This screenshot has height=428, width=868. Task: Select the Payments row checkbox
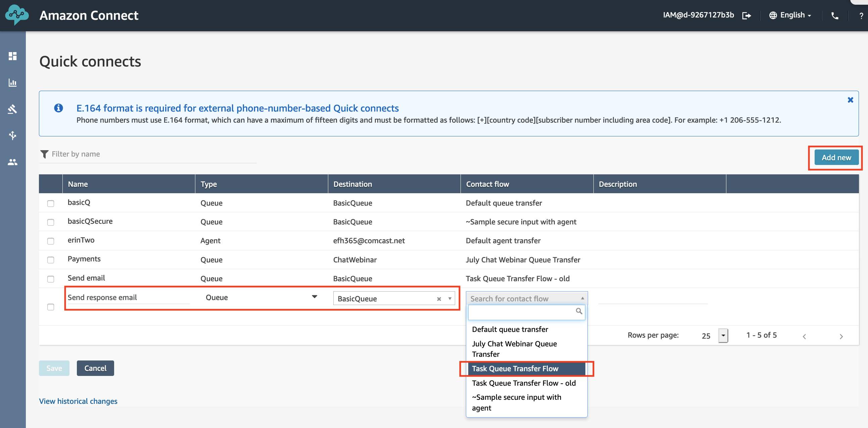point(51,260)
